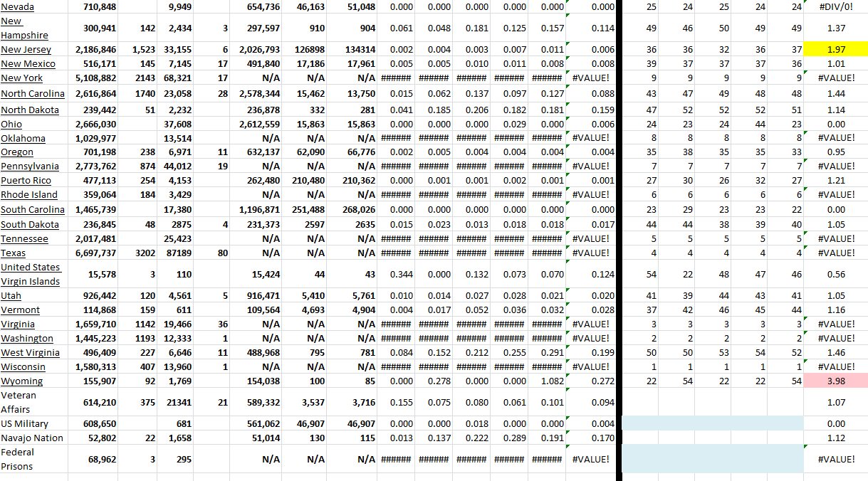Select the #DIV/0! error cell

pos(835,6)
